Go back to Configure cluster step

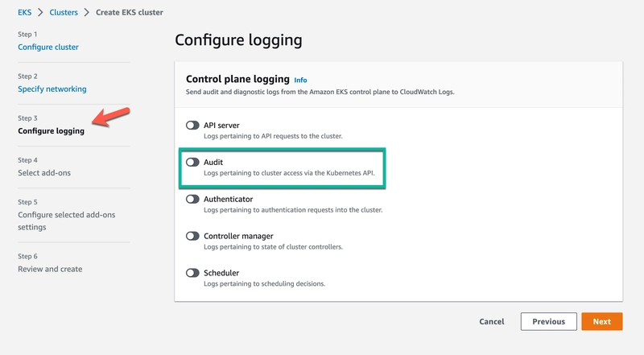(48, 47)
